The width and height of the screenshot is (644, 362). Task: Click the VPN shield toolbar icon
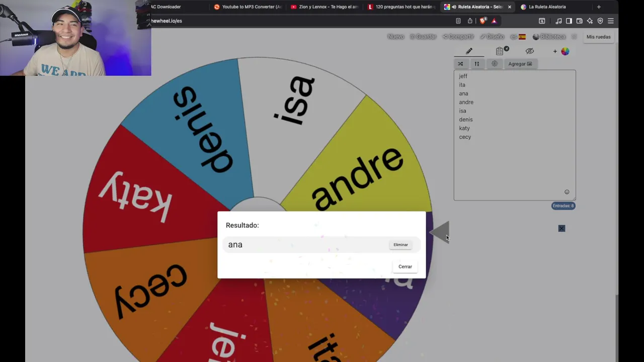coord(600,21)
